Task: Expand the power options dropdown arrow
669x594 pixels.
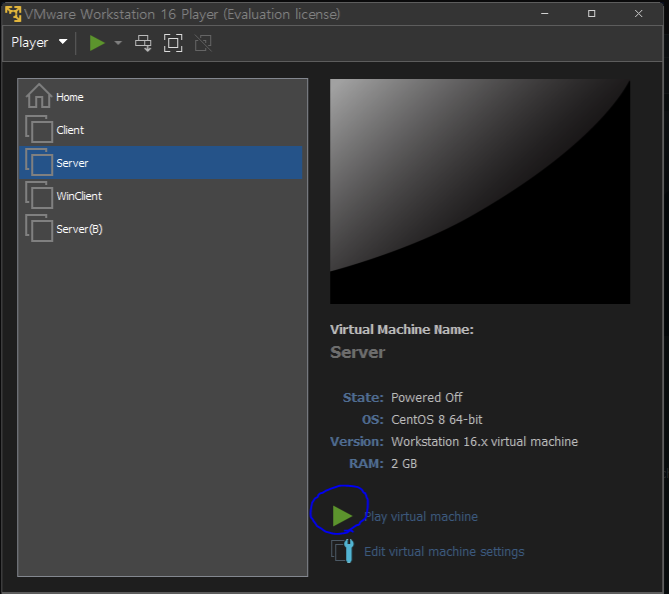Action: point(118,43)
